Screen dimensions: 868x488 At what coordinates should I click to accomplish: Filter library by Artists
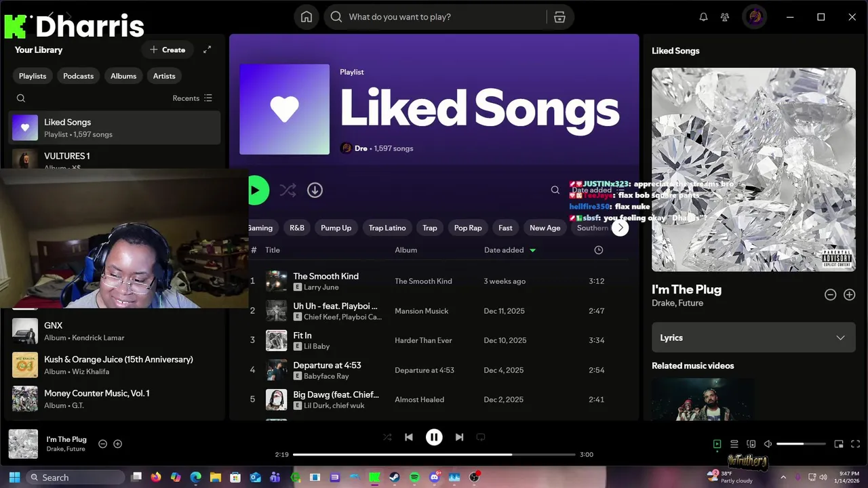164,76
